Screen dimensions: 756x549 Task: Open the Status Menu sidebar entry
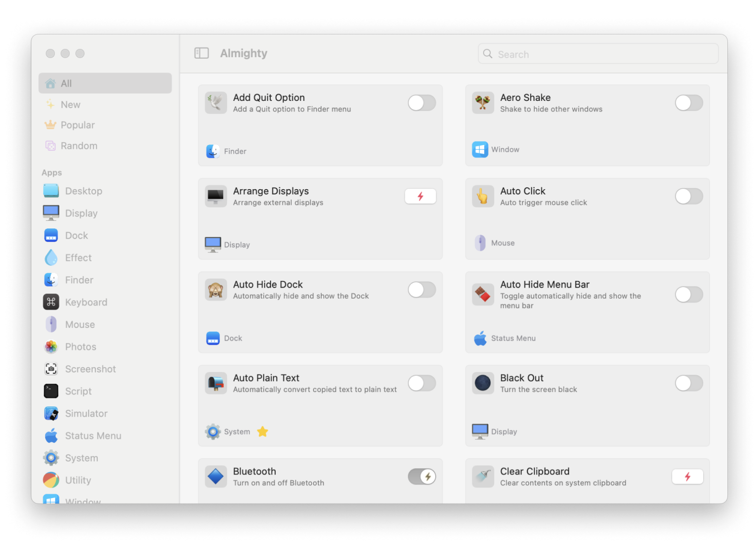click(105, 436)
